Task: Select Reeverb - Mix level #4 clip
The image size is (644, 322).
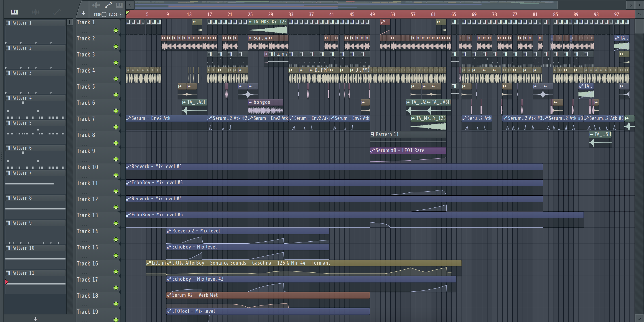Action: click(334, 203)
